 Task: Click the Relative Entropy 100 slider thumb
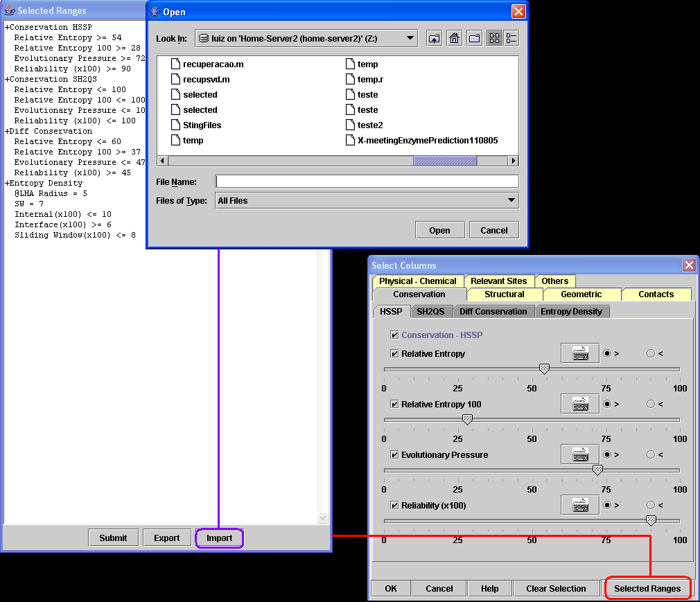tap(467, 418)
